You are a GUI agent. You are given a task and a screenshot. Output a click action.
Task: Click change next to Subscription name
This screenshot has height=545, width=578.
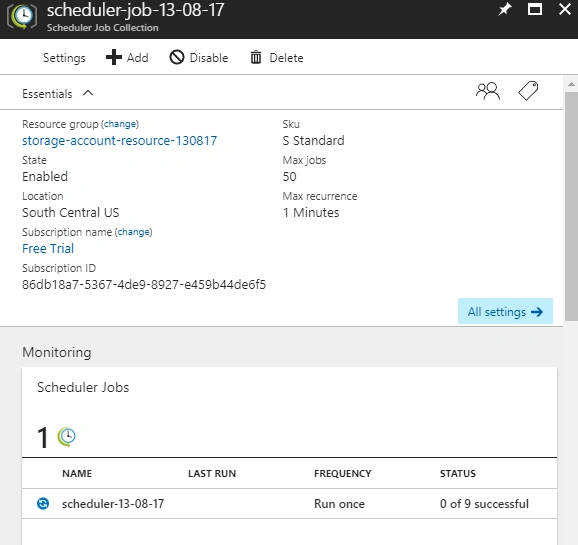point(133,232)
